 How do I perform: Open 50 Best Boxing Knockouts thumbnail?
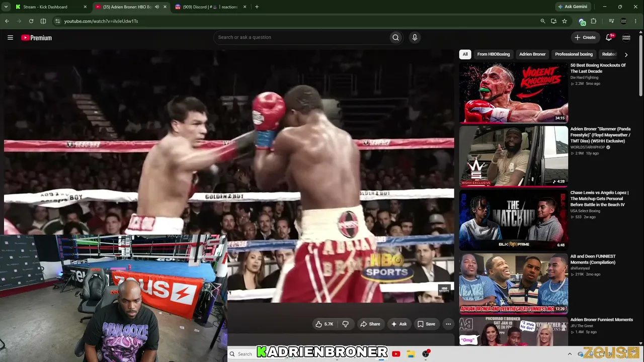(514, 93)
